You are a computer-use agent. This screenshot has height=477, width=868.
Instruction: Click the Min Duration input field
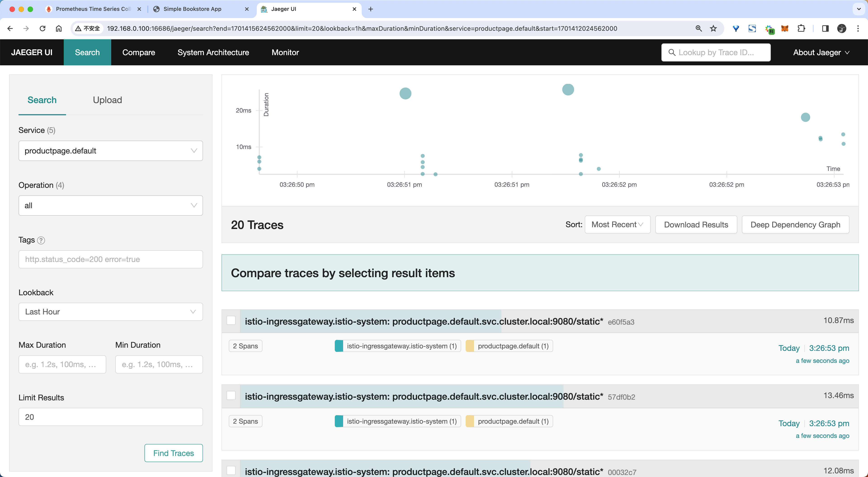tap(159, 364)
